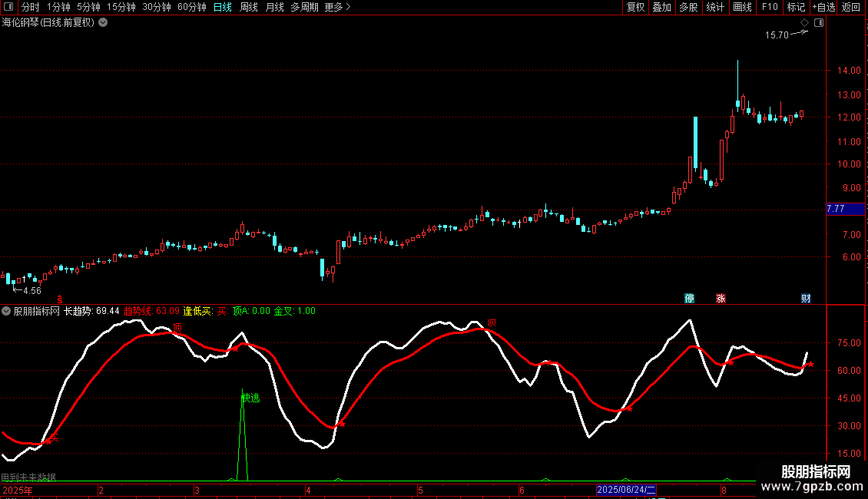Click the 复权 adjustment button

tap(635, 7)
